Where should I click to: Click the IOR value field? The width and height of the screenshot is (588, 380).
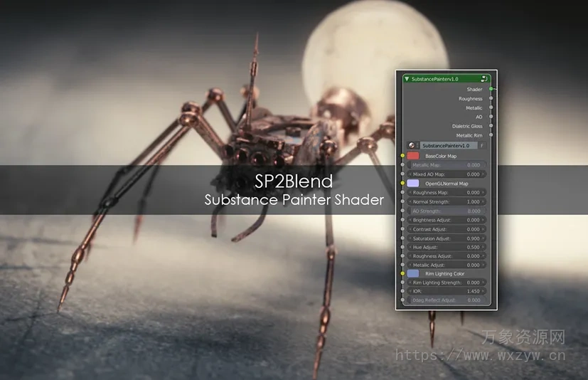(x=447, y=291)
